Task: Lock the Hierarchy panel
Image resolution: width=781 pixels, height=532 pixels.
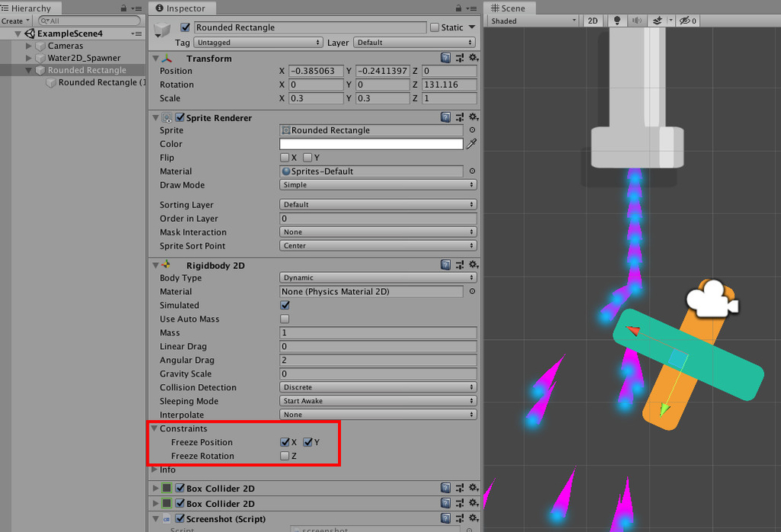Action: pyautogui.click(x=124, y=8)
